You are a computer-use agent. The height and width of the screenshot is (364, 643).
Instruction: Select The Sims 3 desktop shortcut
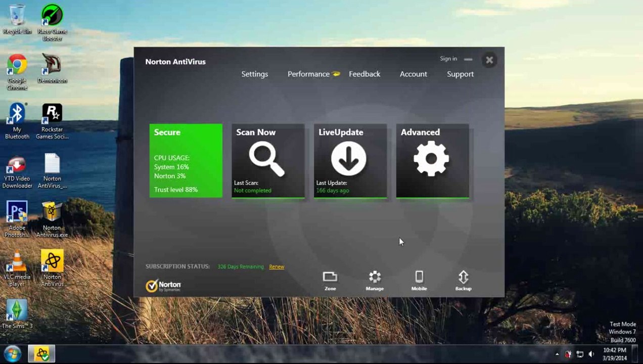coord(17,314)
